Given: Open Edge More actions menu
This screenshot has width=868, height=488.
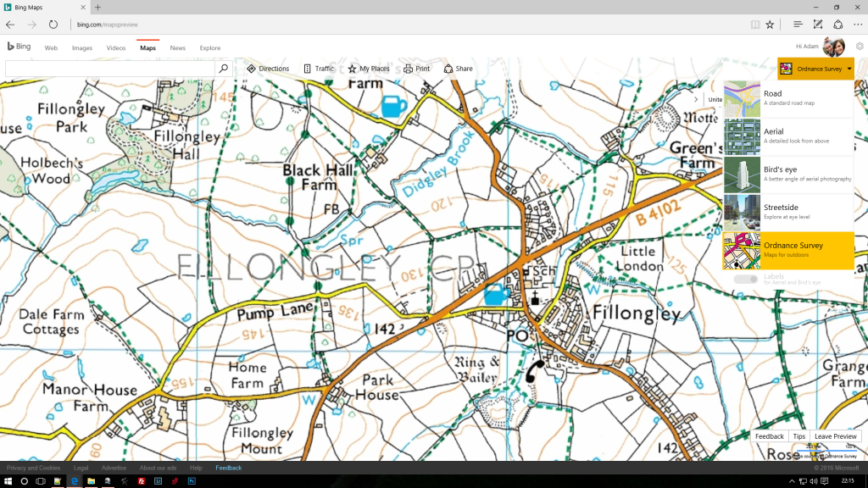Looking at the screenshot, I should [858, 25].
